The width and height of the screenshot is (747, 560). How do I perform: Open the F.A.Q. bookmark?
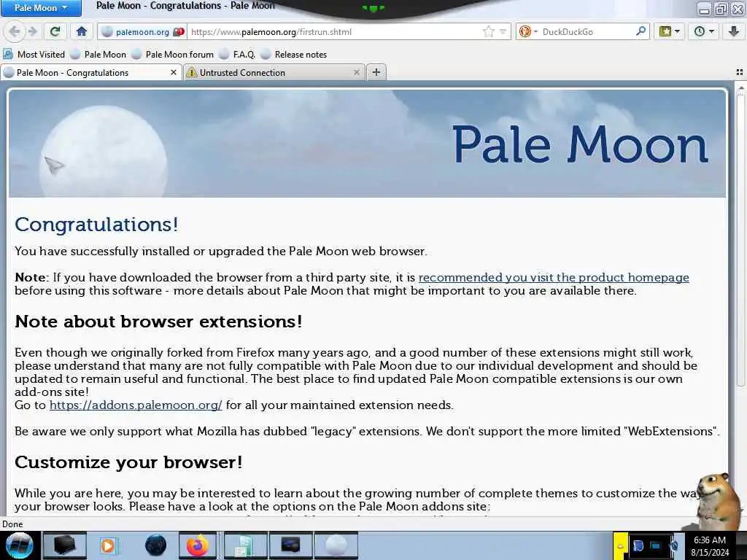(237, 54)
